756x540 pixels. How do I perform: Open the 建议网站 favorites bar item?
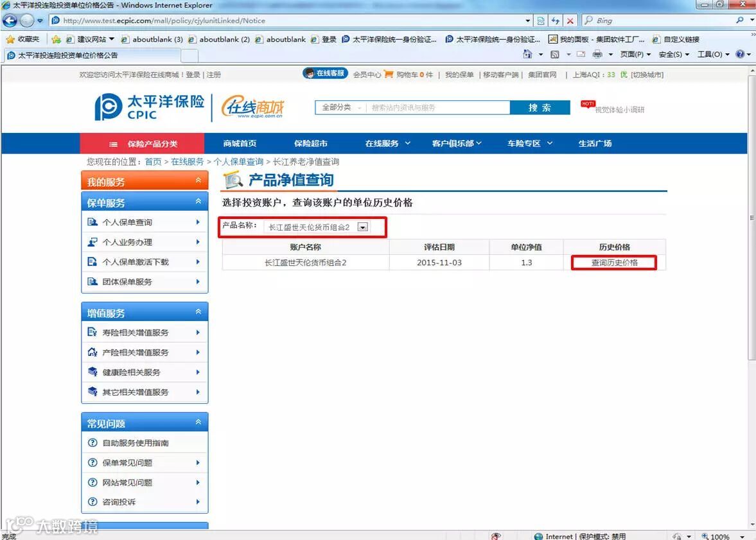90,39
